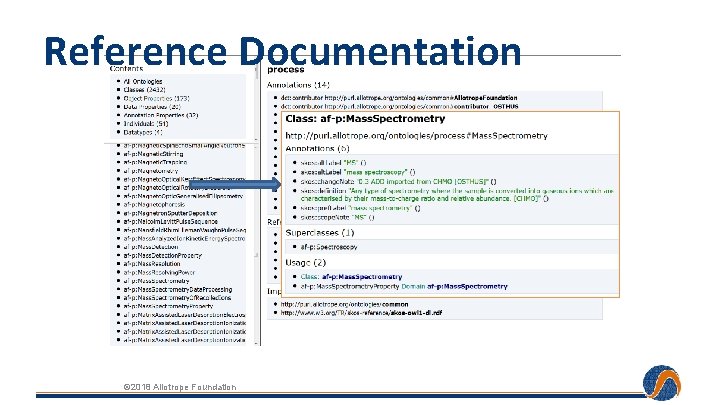Click the skos:prefLabel "mass spectrometry" annotation

360,208
